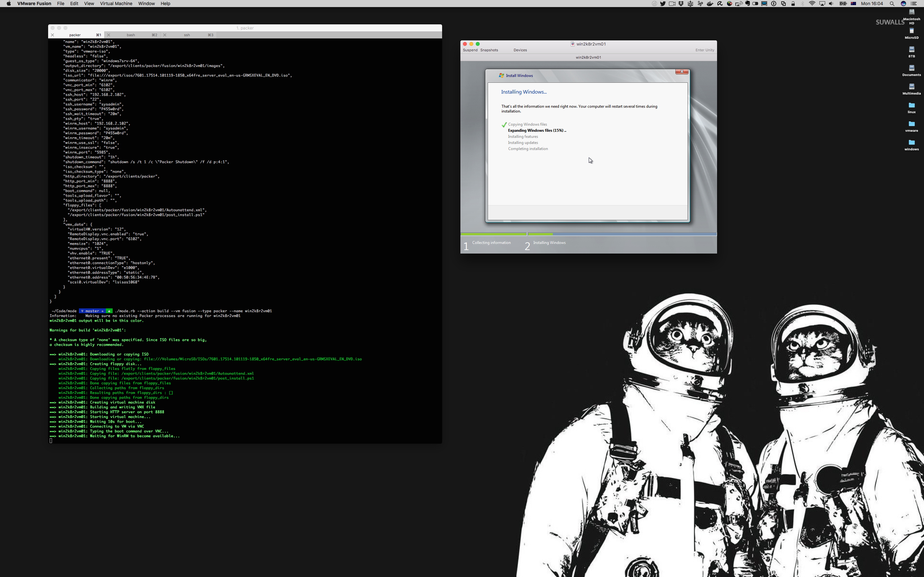Switch to the bash terminal tab
Viewport: 924px width, 577px height.
[131, 35]
